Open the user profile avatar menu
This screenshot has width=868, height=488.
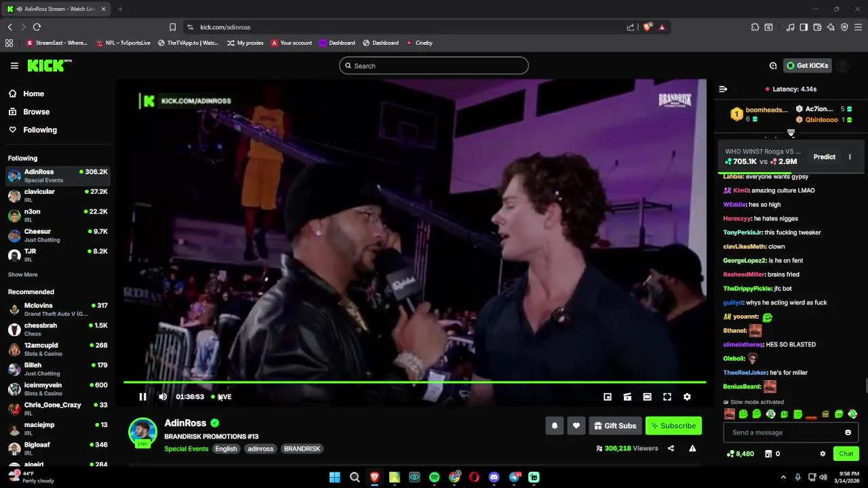tap(843, 66)
